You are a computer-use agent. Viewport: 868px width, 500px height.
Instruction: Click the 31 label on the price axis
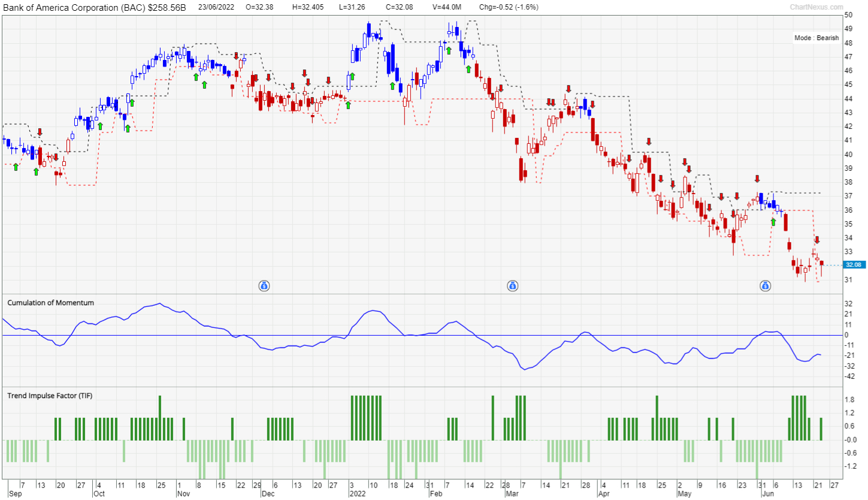(x=848, y=280)
